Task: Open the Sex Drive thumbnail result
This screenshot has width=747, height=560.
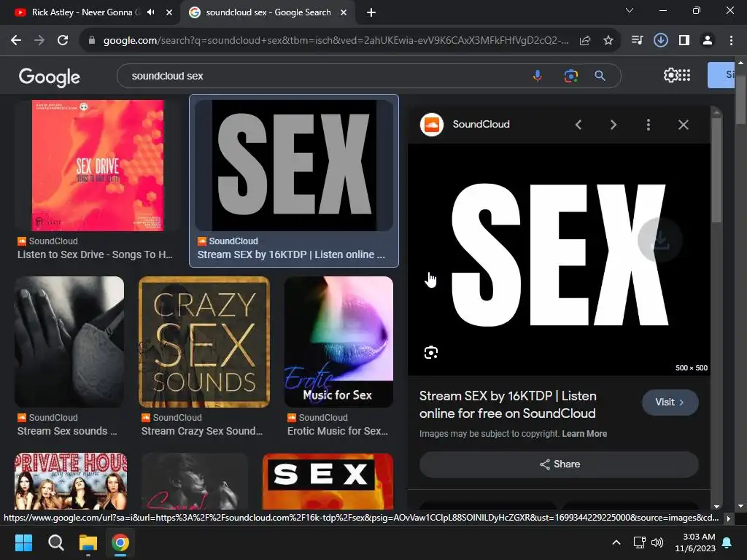Action: pyautogui.click(x=98, y=166)
